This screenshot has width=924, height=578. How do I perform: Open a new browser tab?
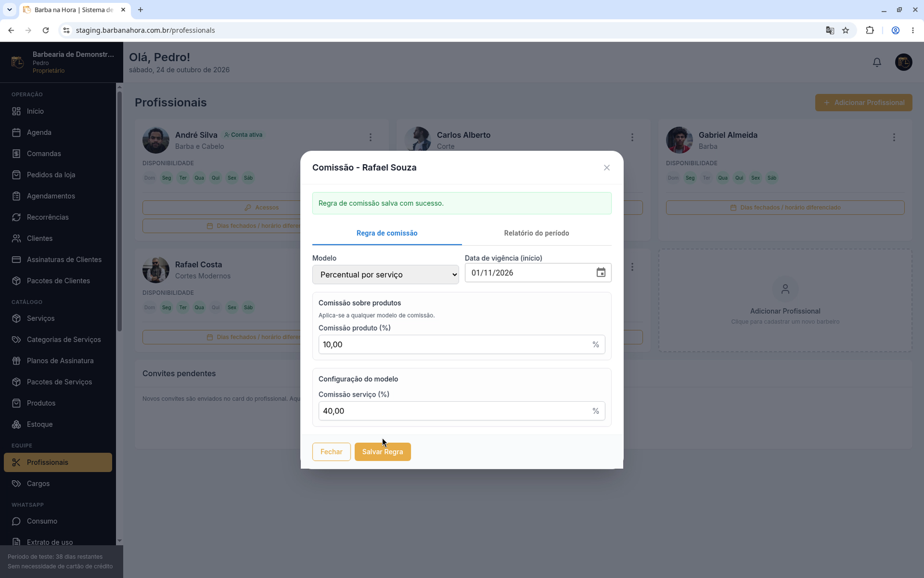click(x=140, y=10)
